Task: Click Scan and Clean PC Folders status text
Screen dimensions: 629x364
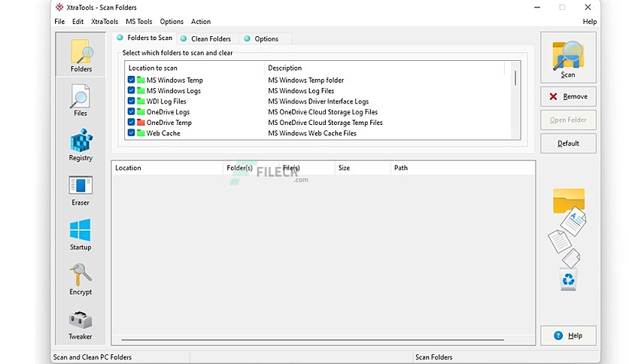Action: point(93,357)
